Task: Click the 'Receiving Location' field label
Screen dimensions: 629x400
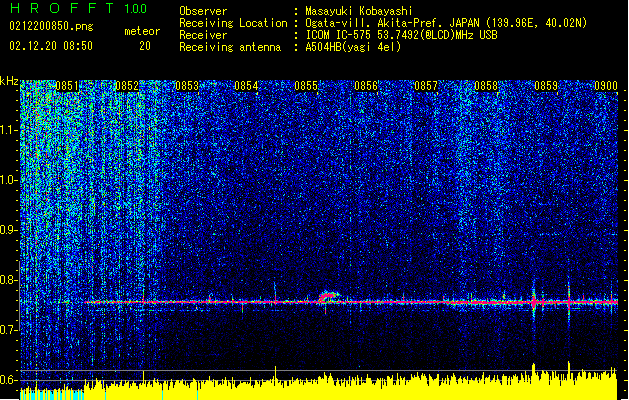Action: pyautogui.click(x=233, y=23)
